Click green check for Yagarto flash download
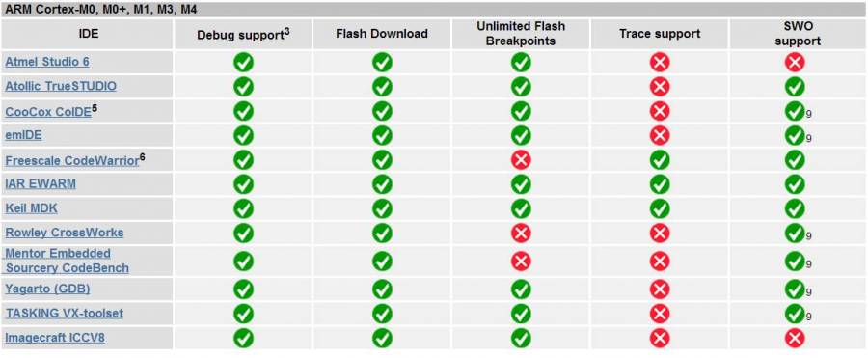Image resolution: width=868 pixels, height=358 pixels. (382, 289)
